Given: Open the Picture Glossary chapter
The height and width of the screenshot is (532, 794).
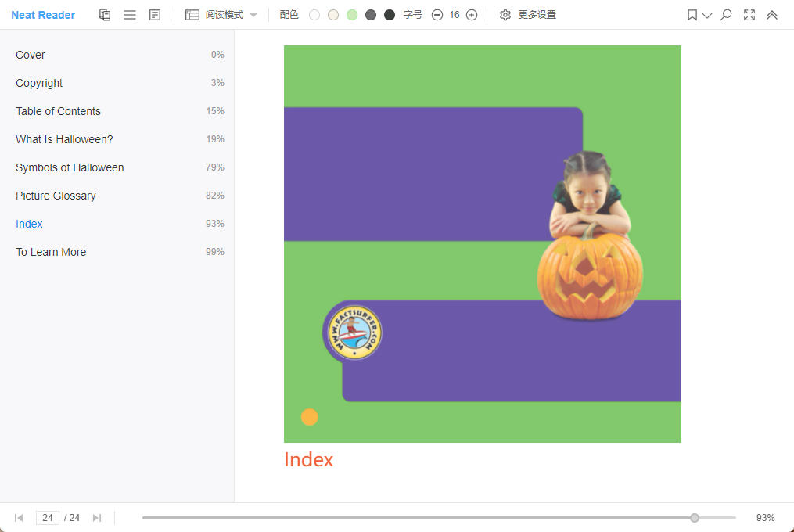Looking at the screenshot, I should tap(56, 196).
